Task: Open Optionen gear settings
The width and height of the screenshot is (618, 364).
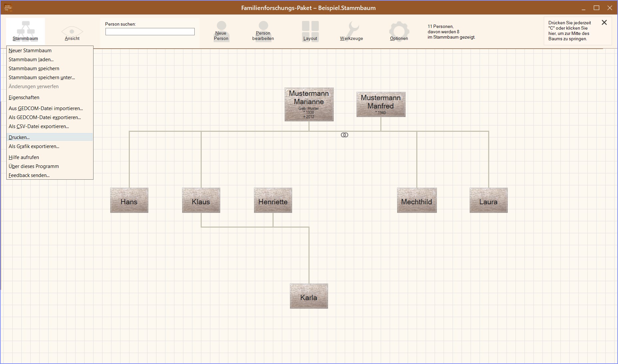Action: point(399,31)
